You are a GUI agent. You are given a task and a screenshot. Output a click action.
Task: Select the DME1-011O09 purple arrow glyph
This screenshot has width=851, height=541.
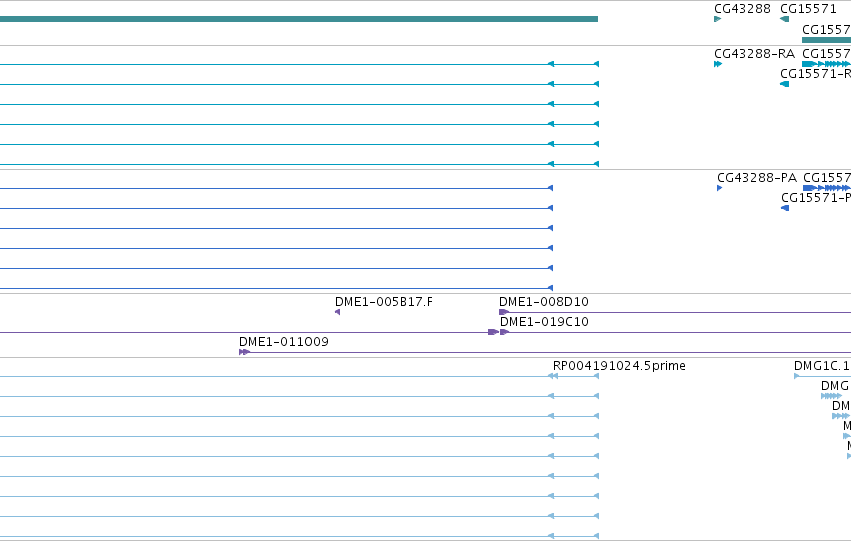coord(244,352)
